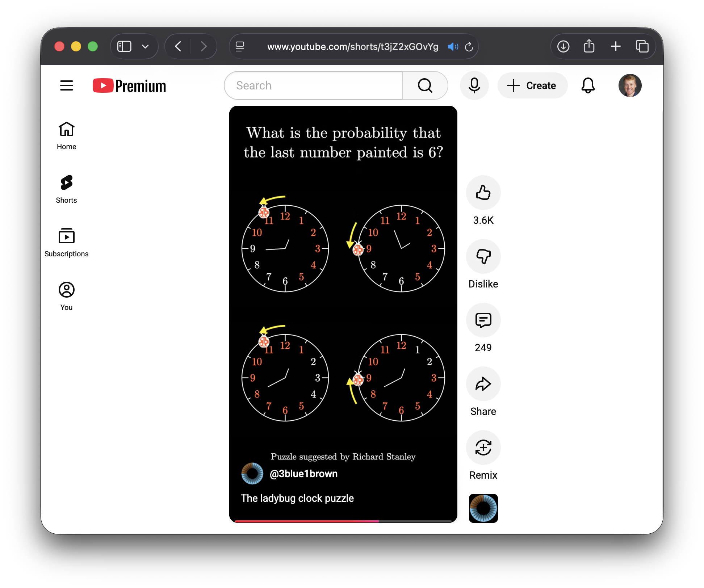The height and width of the screenshot is (588, 704).
Task: Go back to the previous page
Action: click(x=178, y=46)
